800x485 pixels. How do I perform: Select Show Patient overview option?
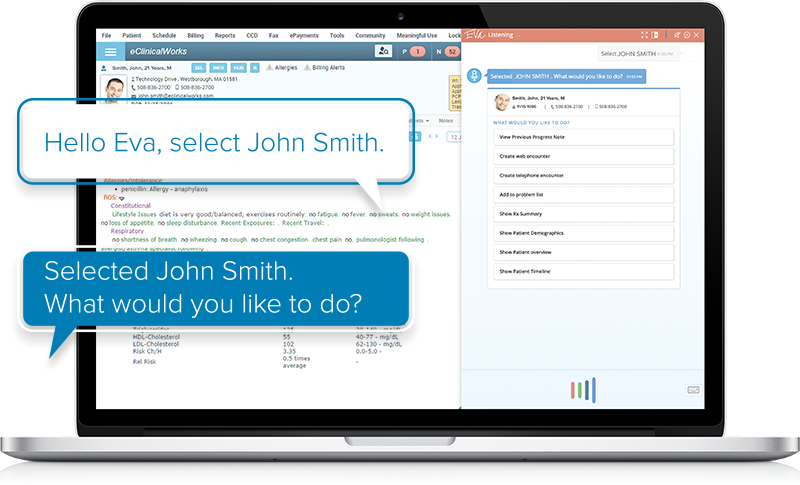(x=583, y=252)
